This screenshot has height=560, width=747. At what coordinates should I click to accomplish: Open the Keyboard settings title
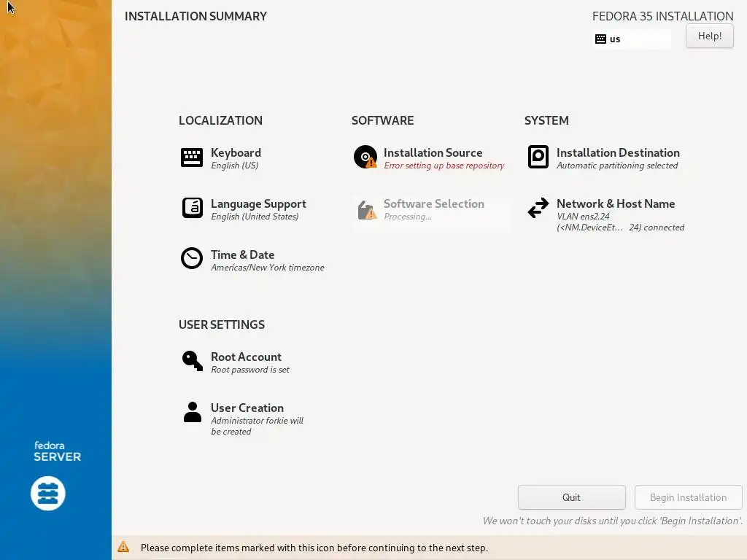236,152
